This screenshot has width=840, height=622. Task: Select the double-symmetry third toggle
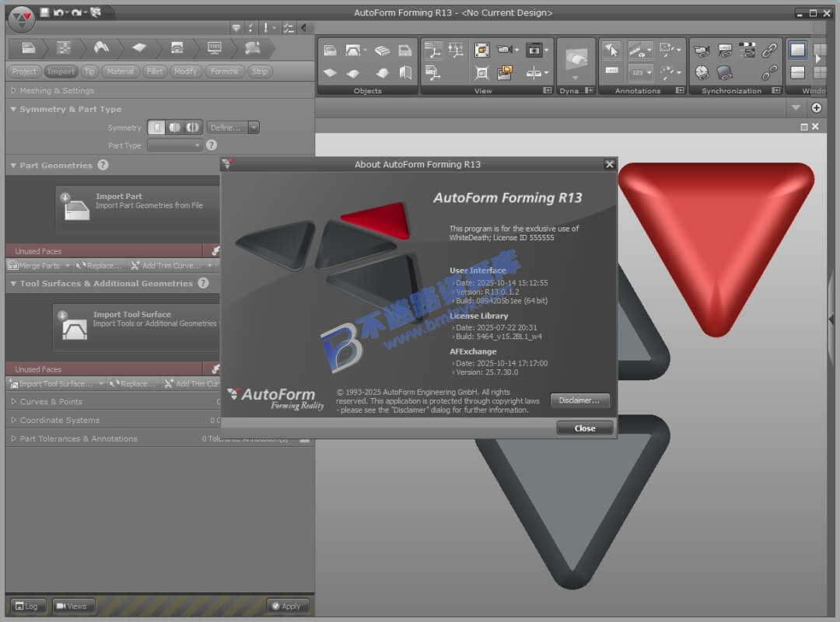193,128
